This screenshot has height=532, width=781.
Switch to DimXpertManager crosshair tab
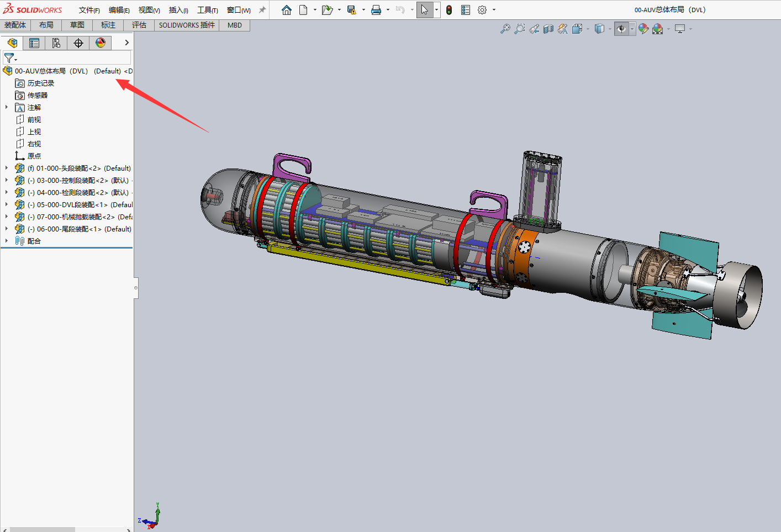tap(78, 43)
